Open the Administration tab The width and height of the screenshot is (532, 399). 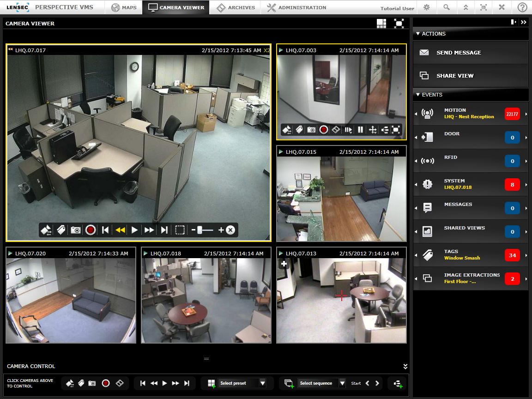coord(297,7)
